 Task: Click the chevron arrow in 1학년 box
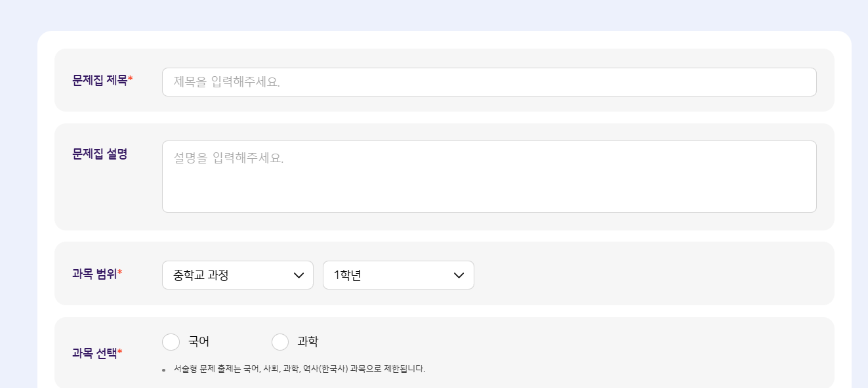[x=459, y=275]
